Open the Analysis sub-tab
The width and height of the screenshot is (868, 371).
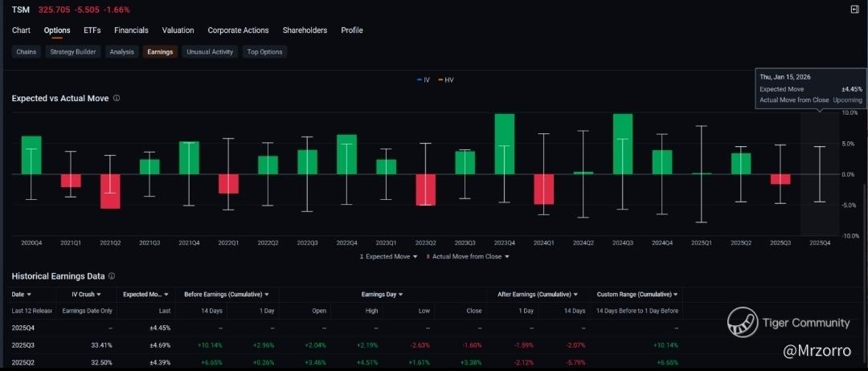coord(122,52)
